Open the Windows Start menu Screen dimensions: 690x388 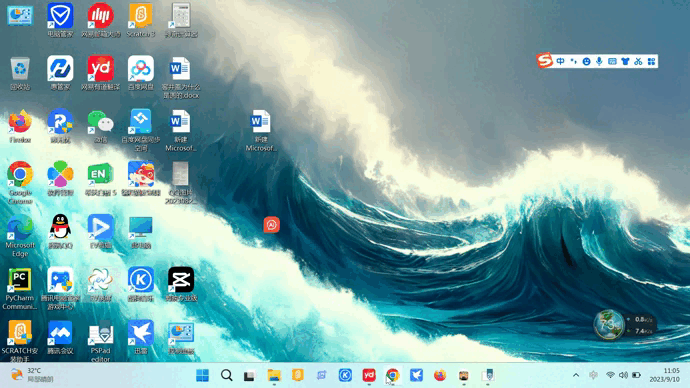point(202,375)
